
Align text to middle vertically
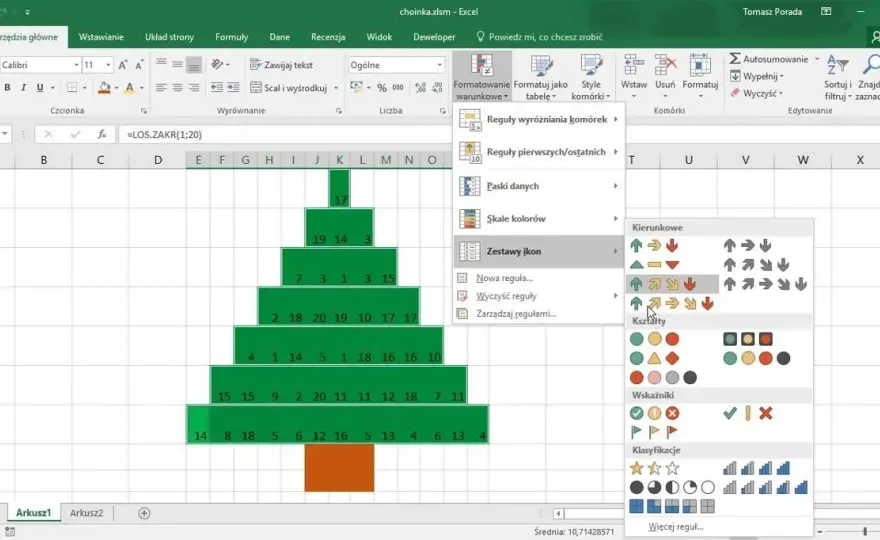click(177, 65)
